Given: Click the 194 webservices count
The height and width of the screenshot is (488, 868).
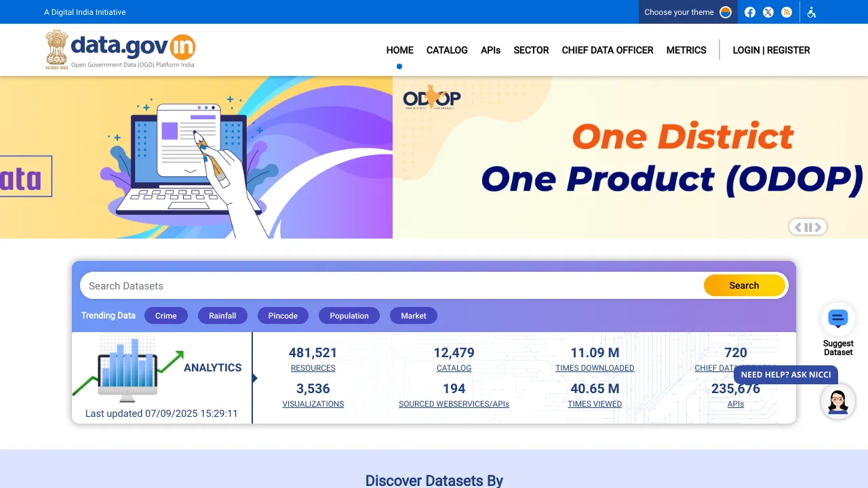Looking at the screenshot, I should (454, 388).
